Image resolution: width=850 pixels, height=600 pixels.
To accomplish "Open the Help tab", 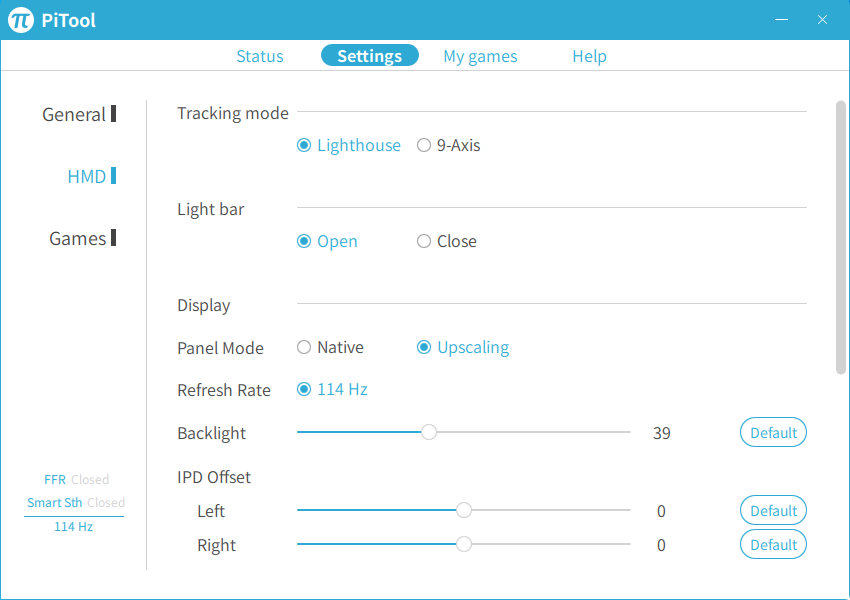I will [589, 56].
